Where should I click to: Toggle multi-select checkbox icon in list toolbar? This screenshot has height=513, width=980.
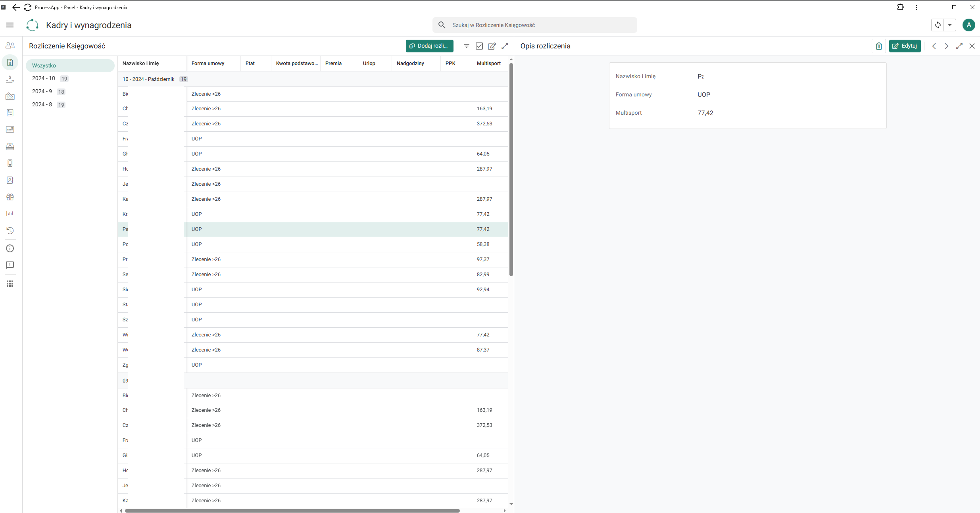[479, 46]
